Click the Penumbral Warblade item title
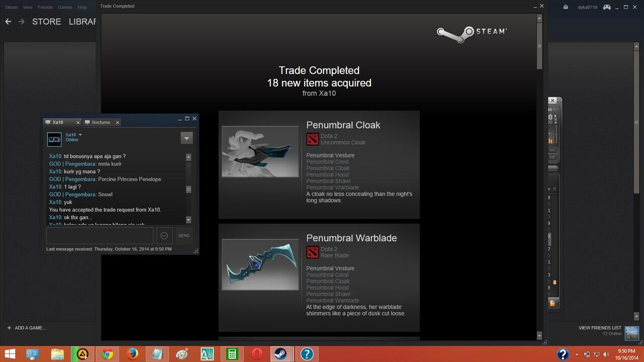644x362 pixels. 351,238
